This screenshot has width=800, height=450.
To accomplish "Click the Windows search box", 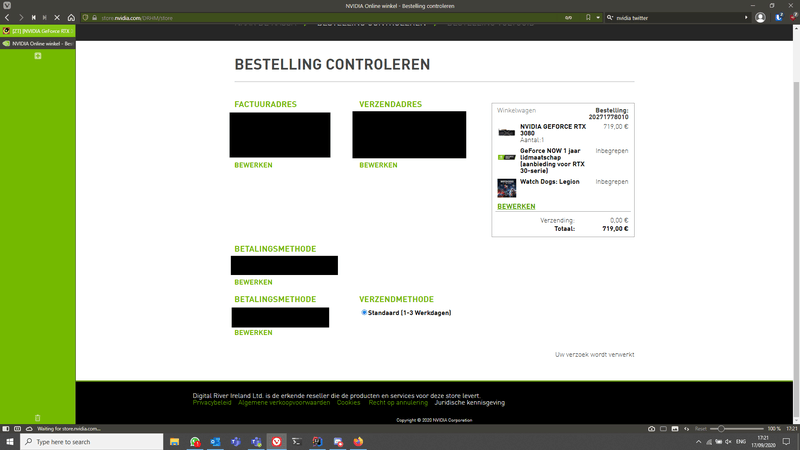I will 92,442.
